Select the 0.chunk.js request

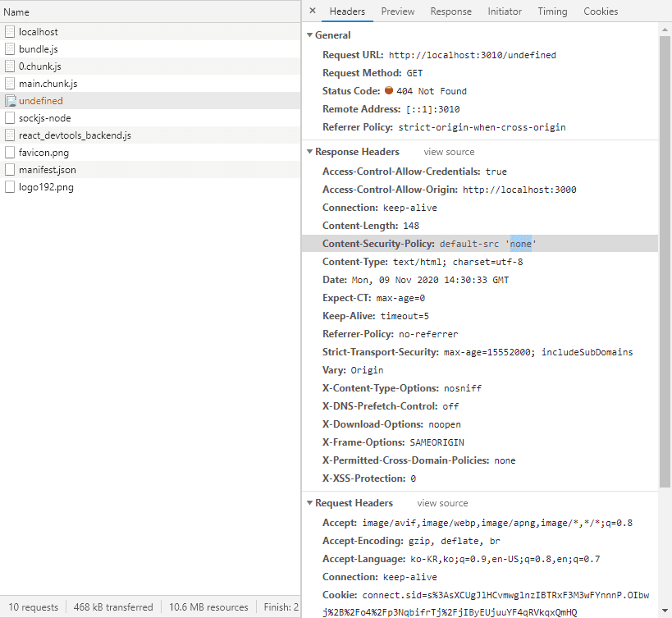150,66
